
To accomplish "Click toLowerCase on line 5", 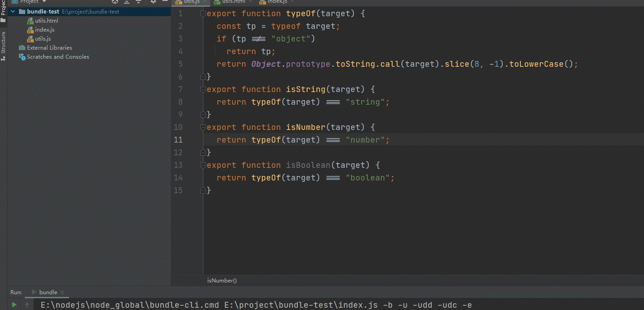I will (x=537, y=64).
